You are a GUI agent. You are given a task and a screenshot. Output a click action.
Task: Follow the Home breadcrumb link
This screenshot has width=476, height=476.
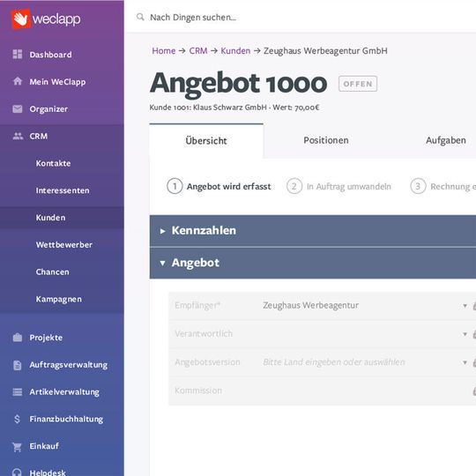(164, 51)
